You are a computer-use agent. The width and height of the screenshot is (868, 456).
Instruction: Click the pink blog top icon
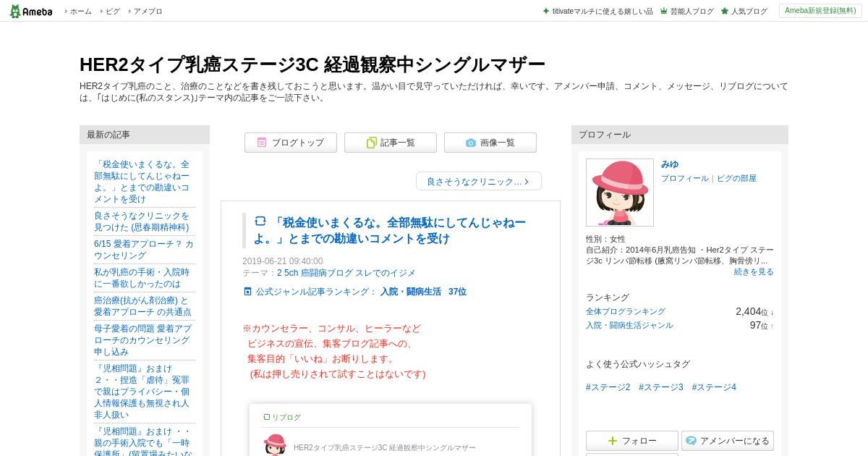(x=262, y=143)
